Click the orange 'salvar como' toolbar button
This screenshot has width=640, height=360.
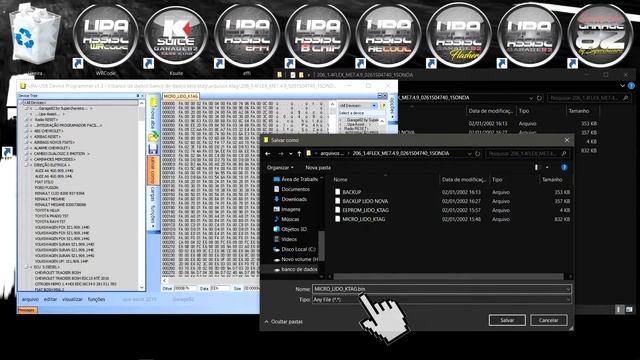[153, 169]
